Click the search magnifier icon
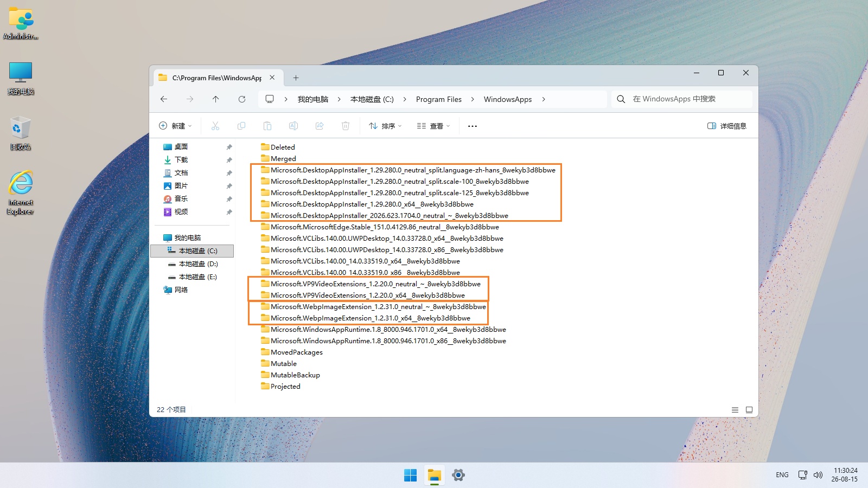 click(621, 99)
